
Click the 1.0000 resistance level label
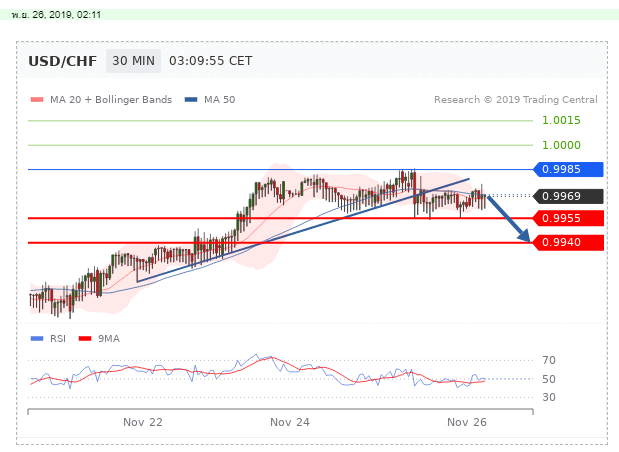561,145
